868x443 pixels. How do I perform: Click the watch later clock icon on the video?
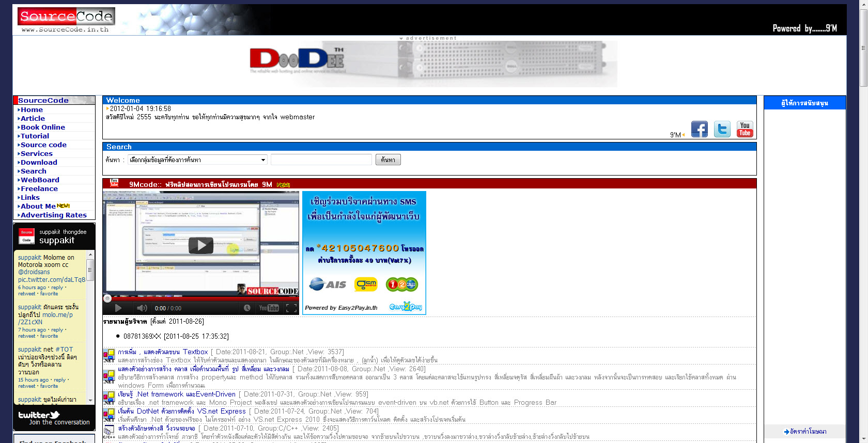[x=247, y=308]
